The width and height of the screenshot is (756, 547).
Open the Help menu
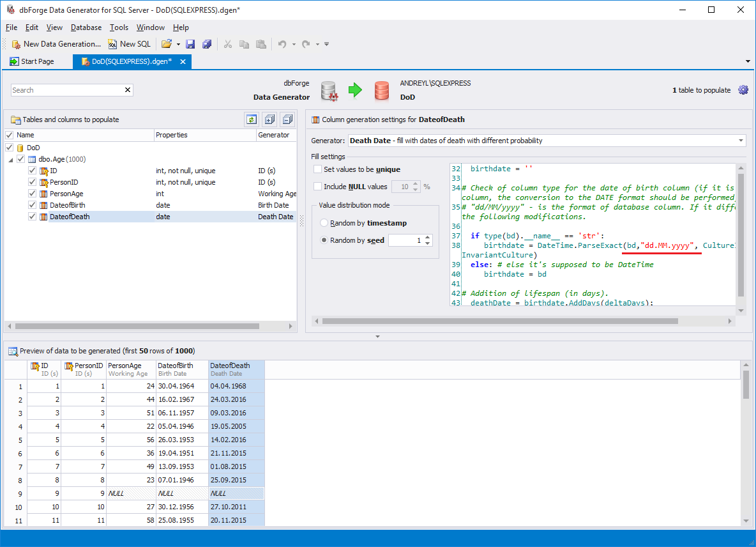pos(181,27)
